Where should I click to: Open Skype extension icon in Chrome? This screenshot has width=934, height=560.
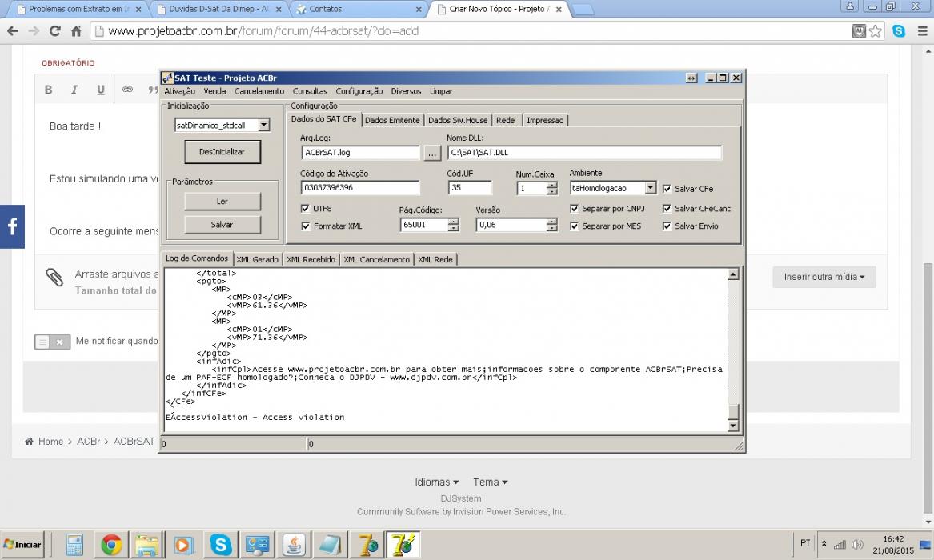[899, 31]
